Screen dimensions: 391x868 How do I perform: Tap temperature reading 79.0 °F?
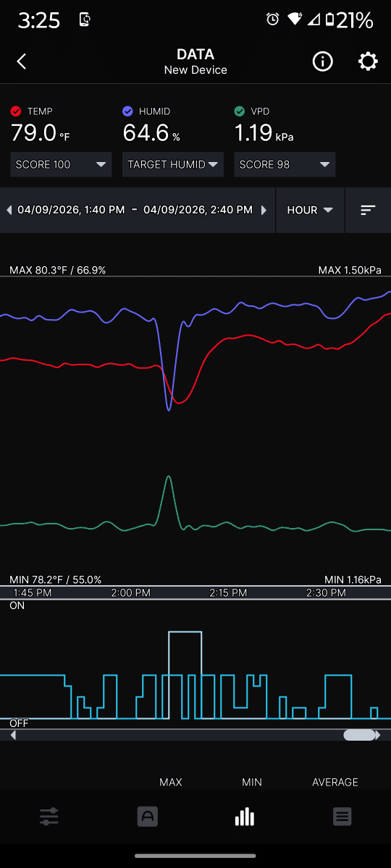click(x=41, y=133)
